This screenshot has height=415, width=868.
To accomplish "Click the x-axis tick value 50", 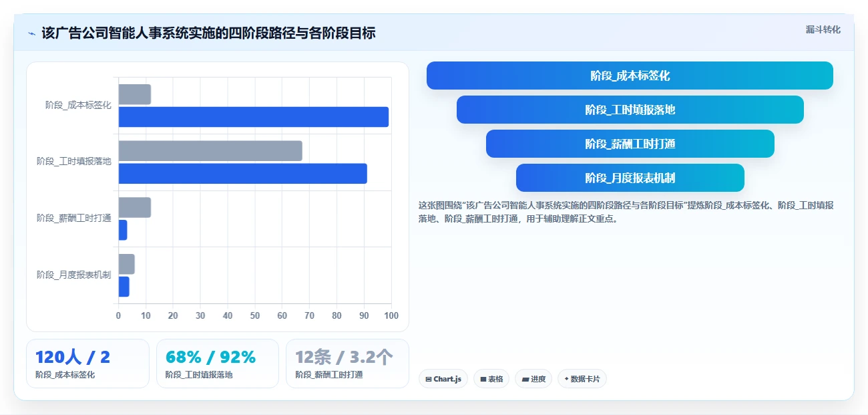I will pos(255,315).
